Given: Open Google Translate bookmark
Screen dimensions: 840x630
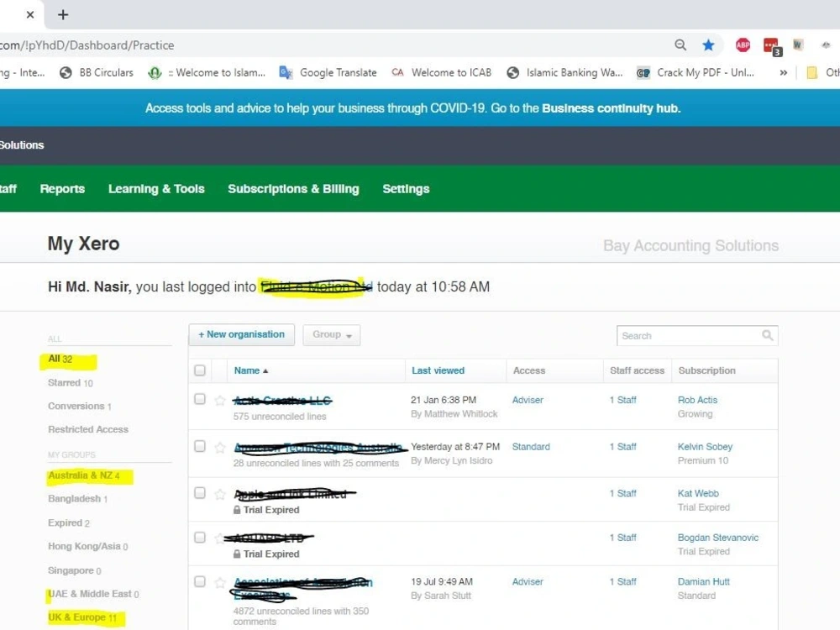Looking at the screenshot, I should [328, 73].
